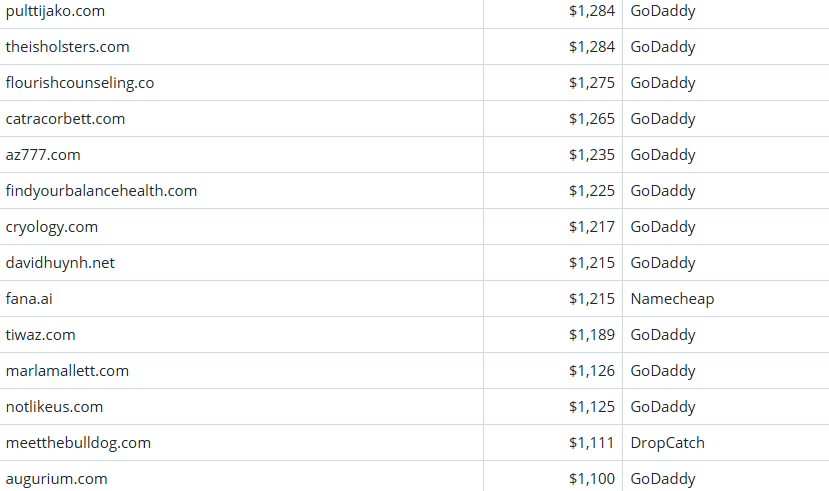This screenshot has width=829, height=491.
Task: Click tiwaz.com in the list
Action: coord(40,335)
